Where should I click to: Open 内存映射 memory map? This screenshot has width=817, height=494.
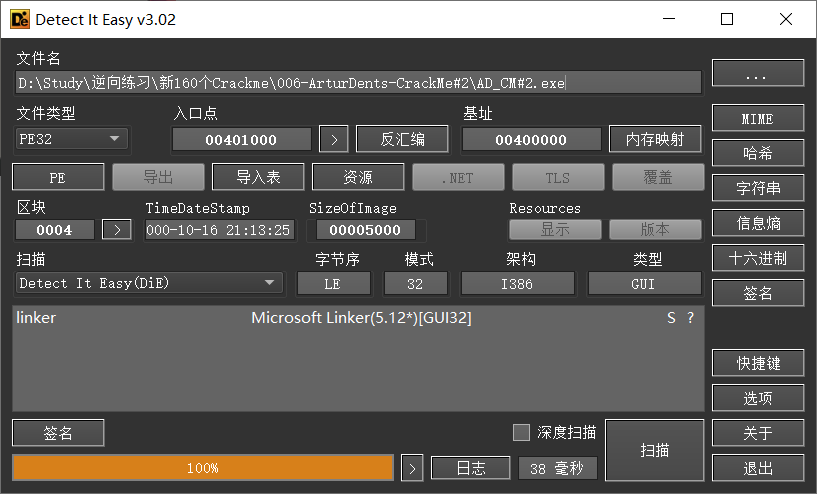coord(655,140)
